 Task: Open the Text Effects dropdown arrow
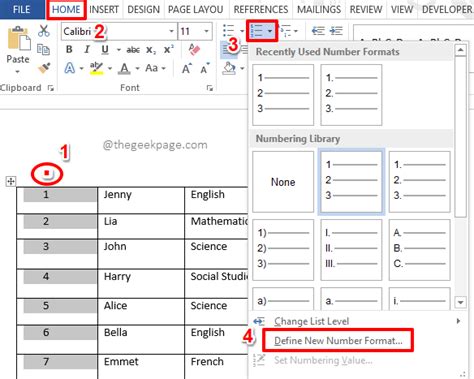(x=81, y=69)
